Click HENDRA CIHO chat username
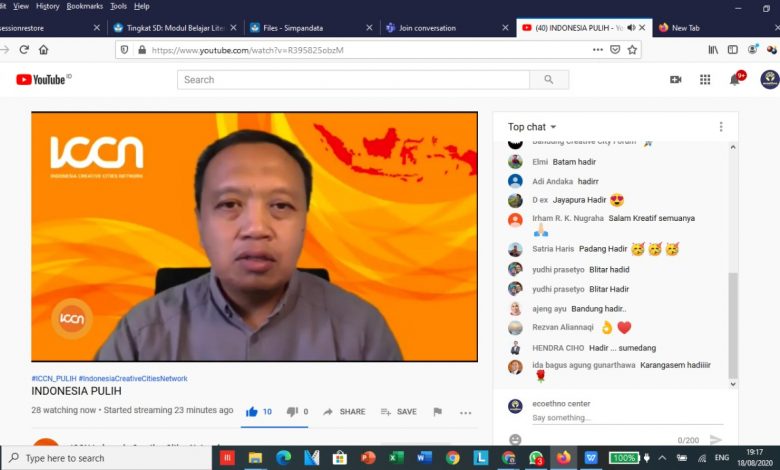780x470 pixels. (x=558, y=348)
